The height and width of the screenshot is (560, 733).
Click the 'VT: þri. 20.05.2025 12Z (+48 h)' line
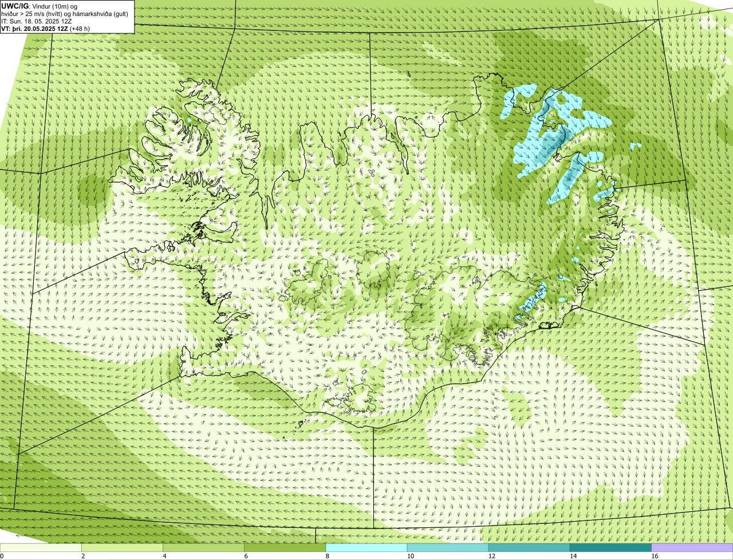pos(46,29)
